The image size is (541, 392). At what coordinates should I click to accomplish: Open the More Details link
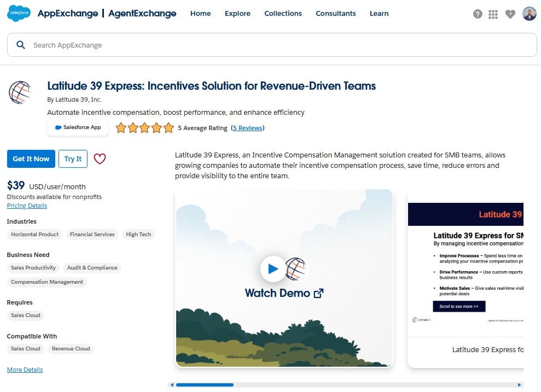25,370
